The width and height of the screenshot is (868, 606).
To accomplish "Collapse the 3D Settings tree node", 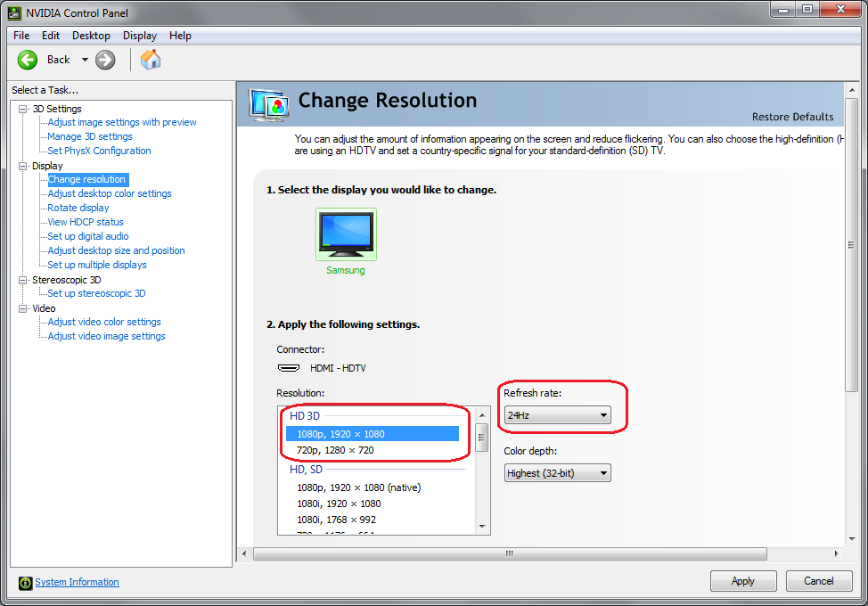I will [24, 109].
